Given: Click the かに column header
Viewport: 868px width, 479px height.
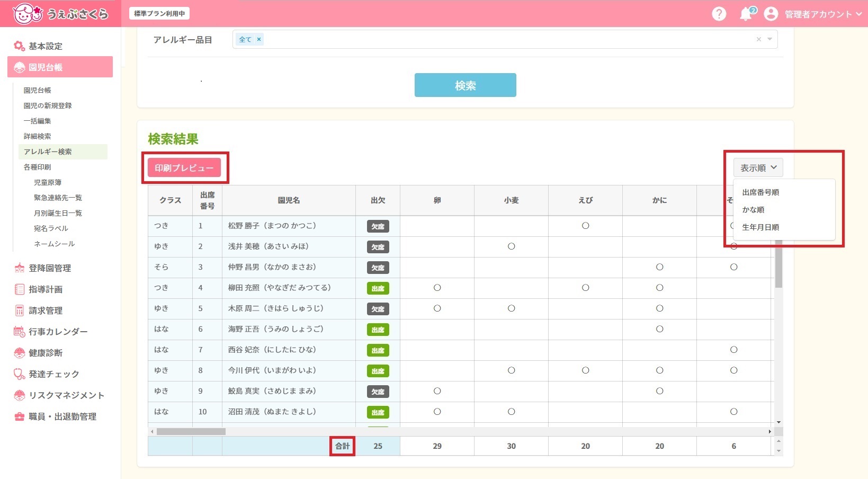Looking at the screenshot, I should [x=659, y=200].
